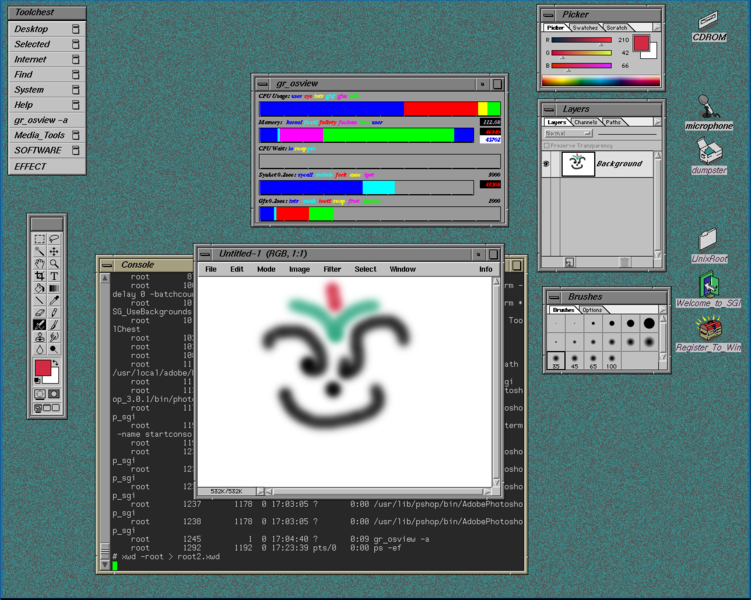
Task: Click gr_osview -a in Toolchest
Action: [47, 120]
